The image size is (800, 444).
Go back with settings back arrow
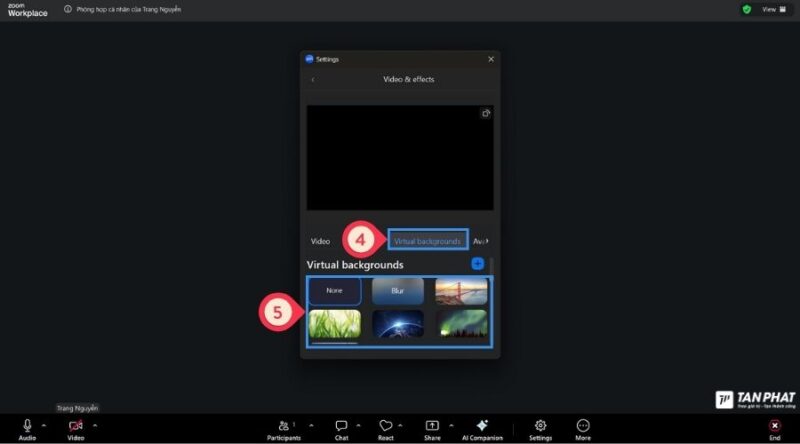313,79
